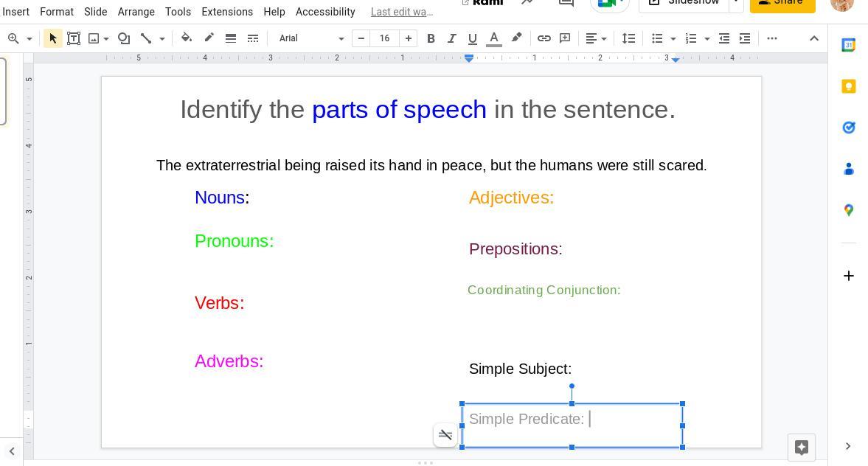This screenshot has height=466, width=868.
Task: Select the text box tool
Action: coord(74,38)
